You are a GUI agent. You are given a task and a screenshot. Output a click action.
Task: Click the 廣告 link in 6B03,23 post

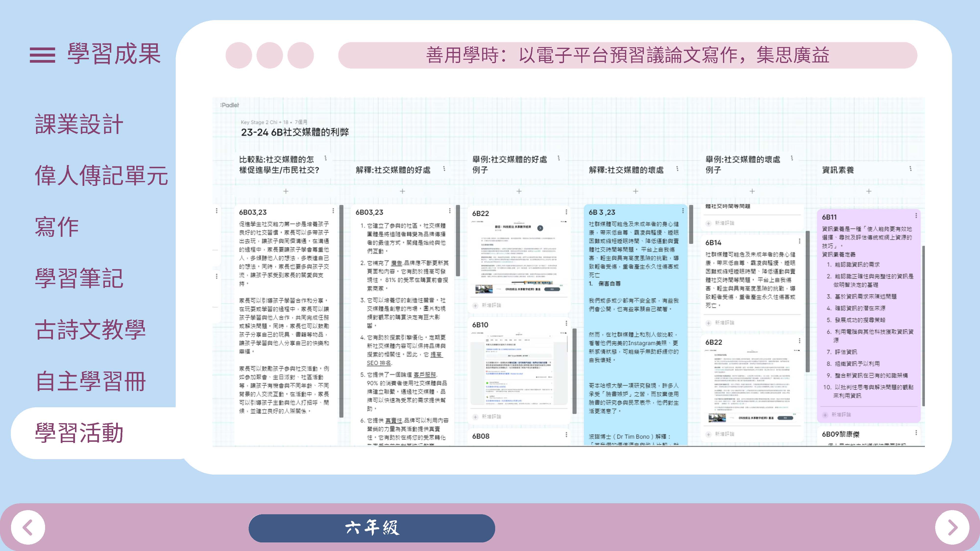396,263
